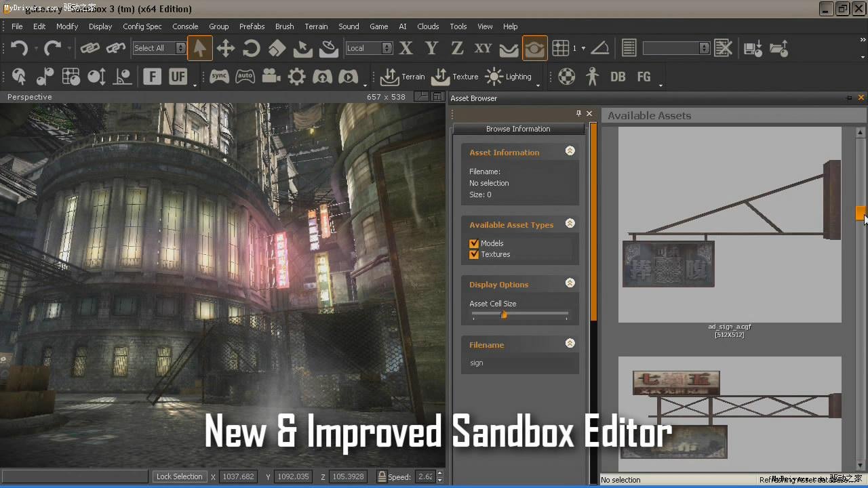Click the sync toolbar button
Viewport: 868px width, 488px height.
(x=219, y=77)
